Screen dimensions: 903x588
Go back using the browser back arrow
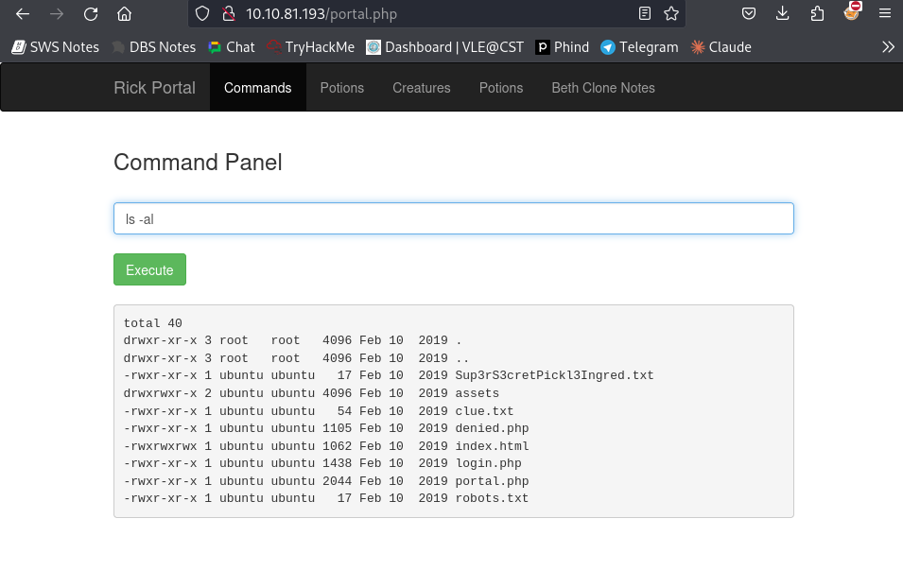tap(23, 14)
